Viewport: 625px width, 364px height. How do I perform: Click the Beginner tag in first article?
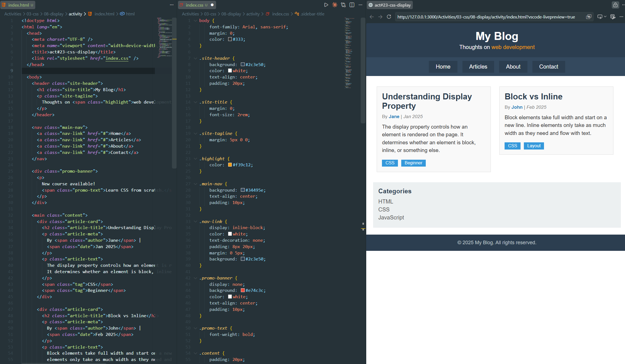(413, 163)
